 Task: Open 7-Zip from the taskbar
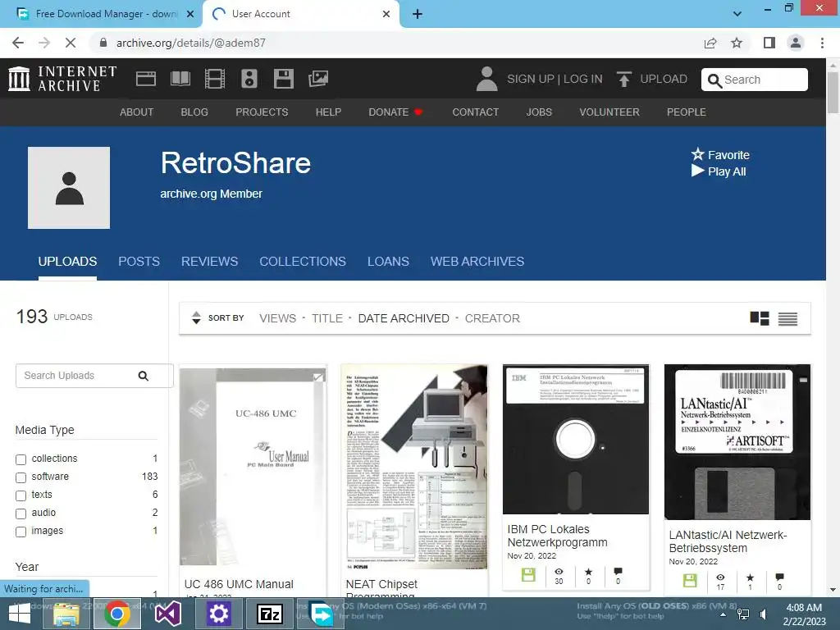click(x=270, y=614)
